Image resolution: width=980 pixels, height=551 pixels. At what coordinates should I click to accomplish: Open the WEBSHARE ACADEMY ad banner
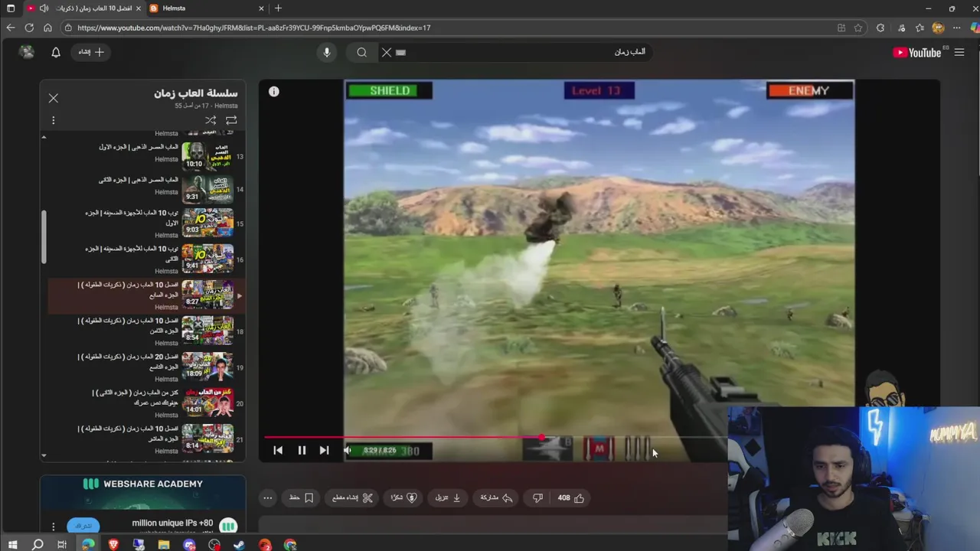tap(143, 492)
